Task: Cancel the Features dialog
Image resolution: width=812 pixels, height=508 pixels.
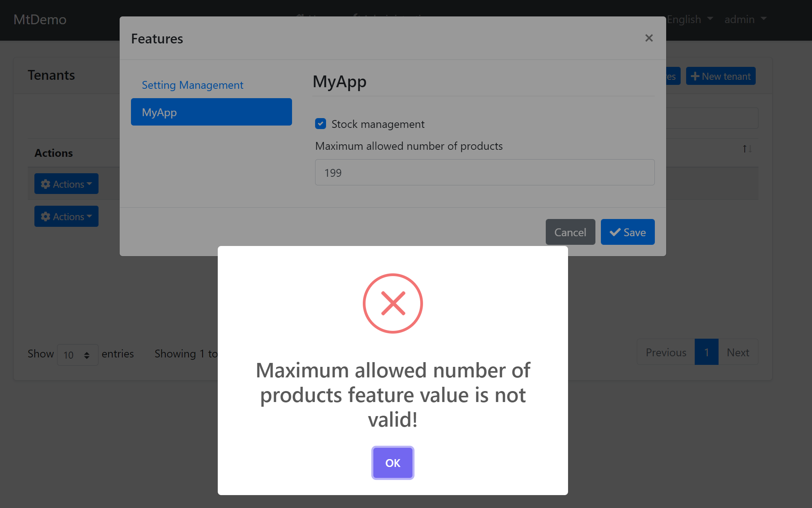Action: [570, 232]
